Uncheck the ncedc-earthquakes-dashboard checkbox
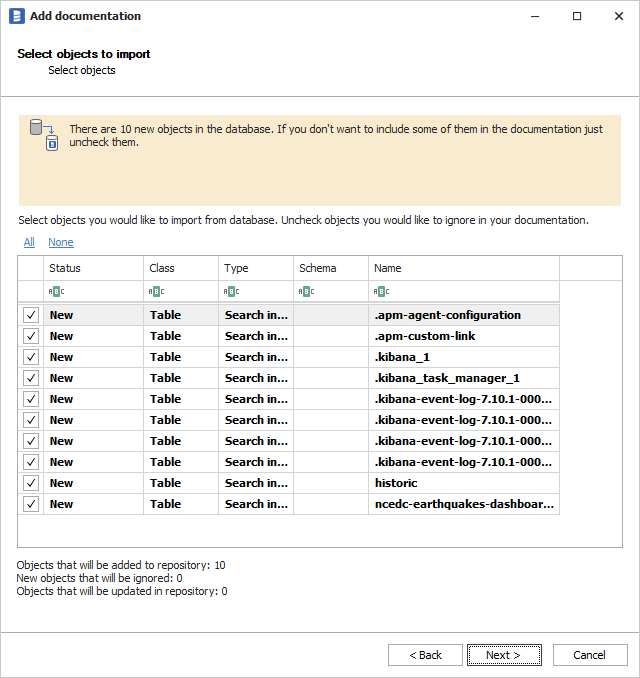The height and width of the screenshot is (678, 640). (31, 504)
